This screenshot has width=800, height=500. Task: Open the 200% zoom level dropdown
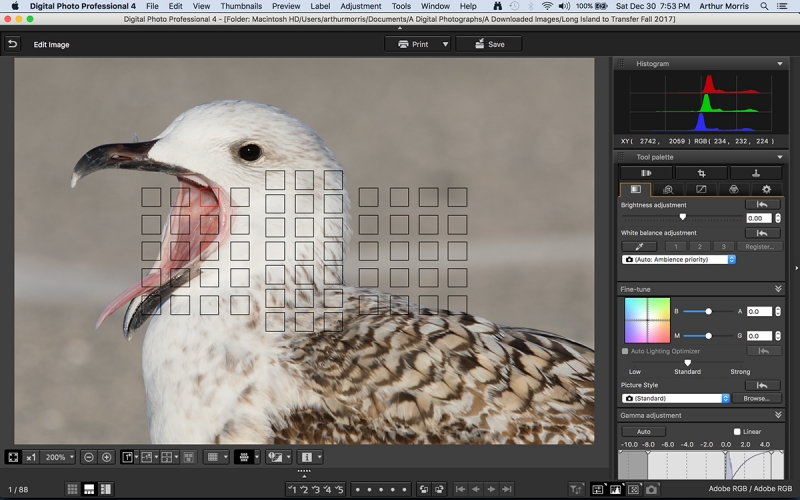tap(58, 457)
